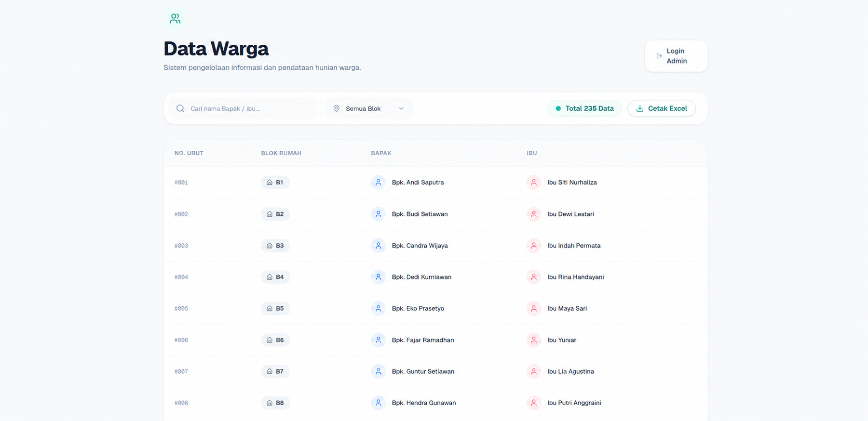Click the name Ibu Siti Nurhaliza
This screenshot has width=868, height=421.
tap(572, 183)
